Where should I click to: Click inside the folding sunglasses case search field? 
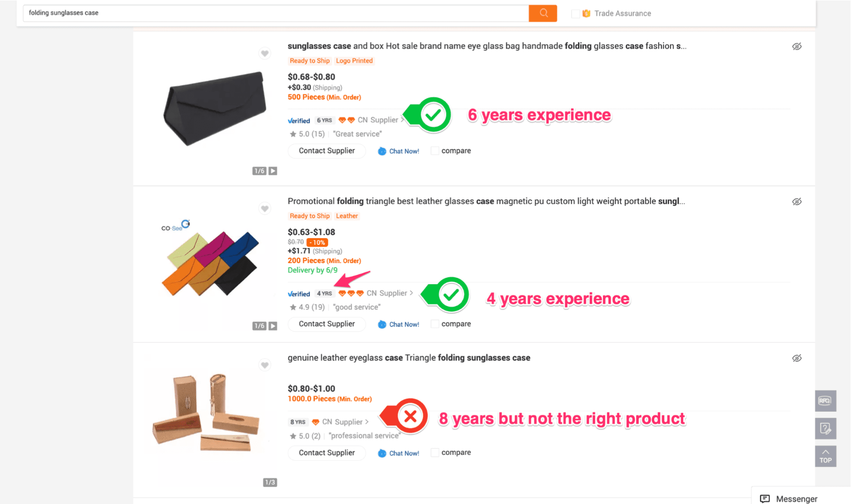pos(178,13)
